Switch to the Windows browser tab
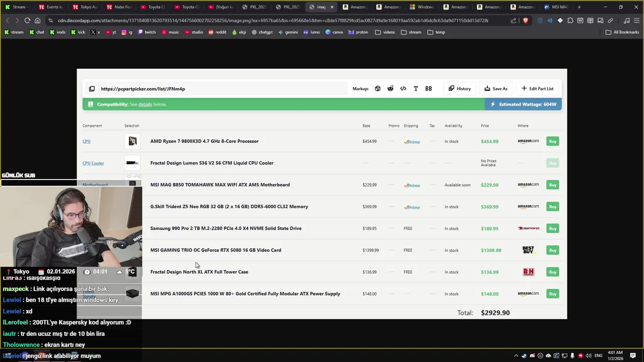The image size is (644, 362). (x=422, y=7)
